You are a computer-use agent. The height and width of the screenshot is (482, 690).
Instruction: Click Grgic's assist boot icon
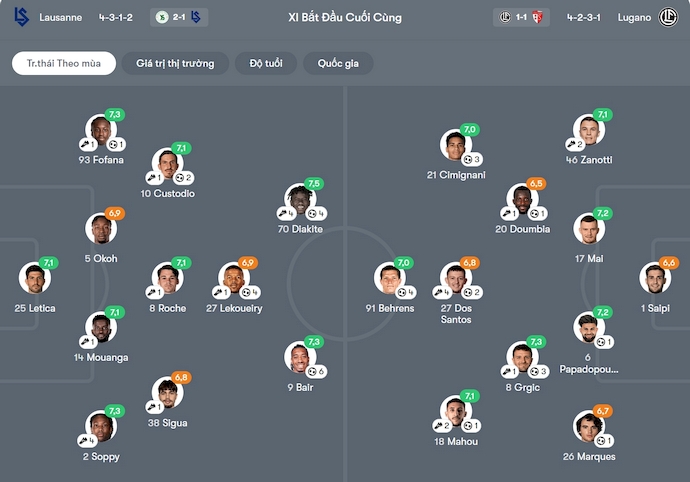[509, 371]
